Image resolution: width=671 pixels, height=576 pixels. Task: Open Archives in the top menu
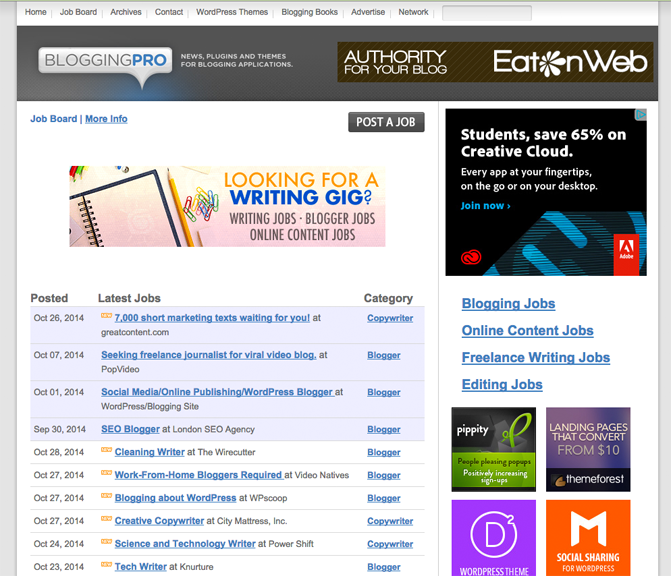point(126,12)
